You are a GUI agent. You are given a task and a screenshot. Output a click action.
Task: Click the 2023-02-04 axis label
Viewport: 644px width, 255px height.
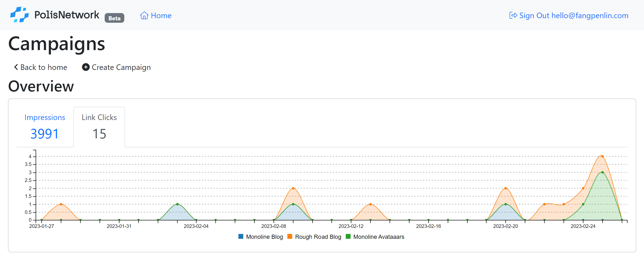(x=196, y=226)
